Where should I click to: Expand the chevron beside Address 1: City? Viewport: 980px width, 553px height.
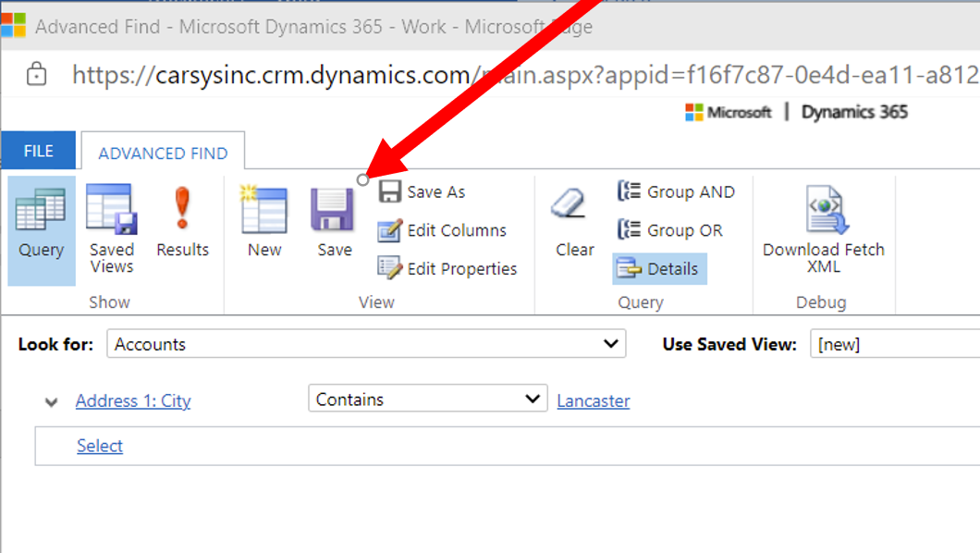pyautogui.click(x=51, y=401)
